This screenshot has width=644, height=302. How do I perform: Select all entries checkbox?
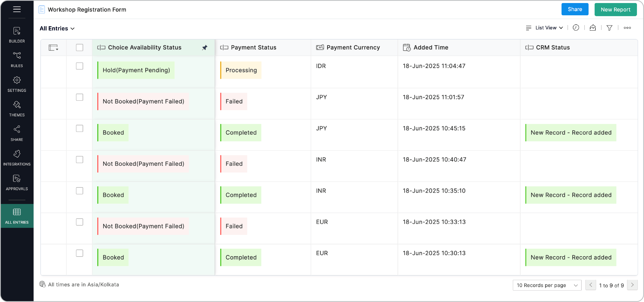coord(79,47)
